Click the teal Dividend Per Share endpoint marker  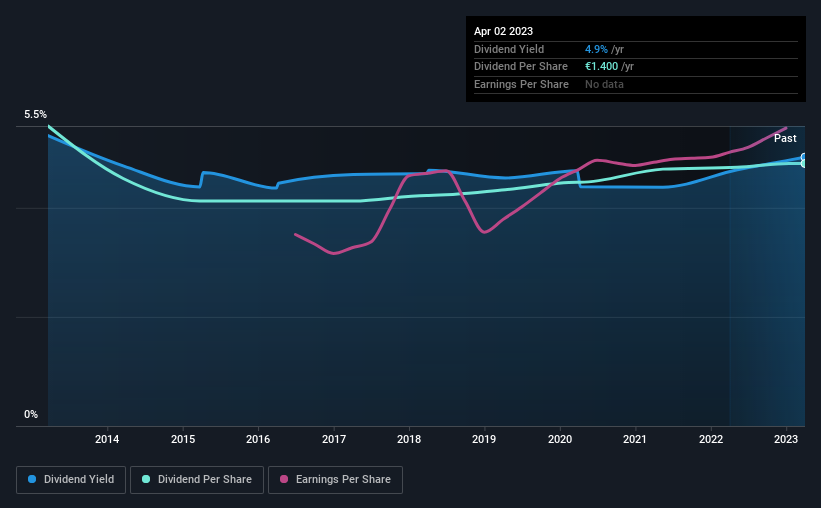tap(804, 164)
